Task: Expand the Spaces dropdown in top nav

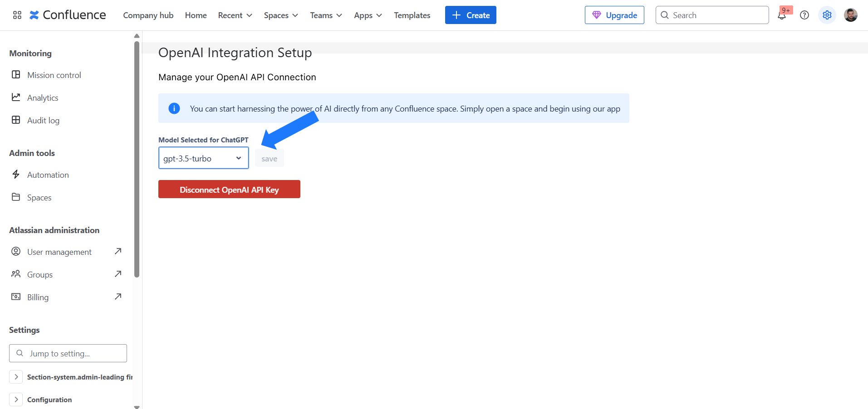Action: [280, 15]
